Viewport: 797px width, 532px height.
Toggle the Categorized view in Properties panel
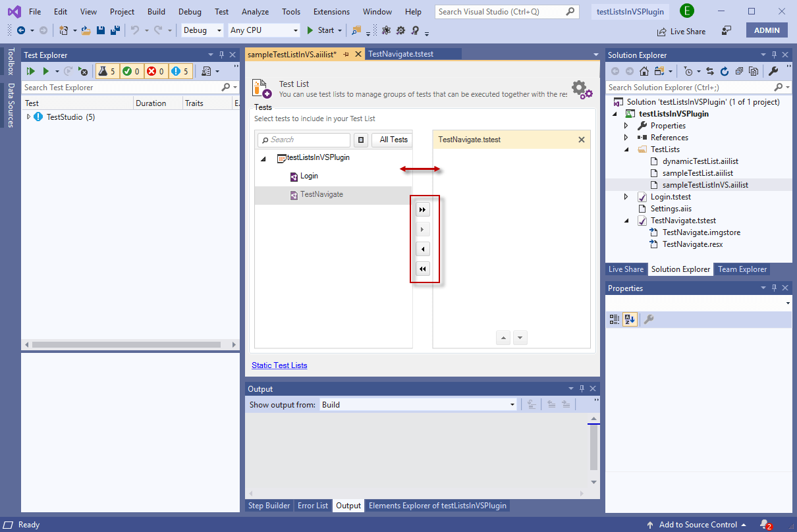[x=614, y=319]
